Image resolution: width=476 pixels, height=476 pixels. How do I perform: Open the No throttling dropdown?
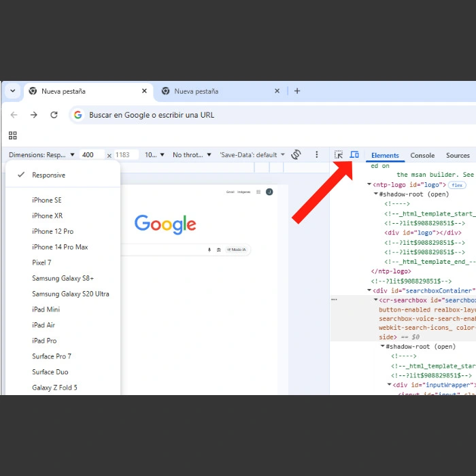[x=192, y=155]
